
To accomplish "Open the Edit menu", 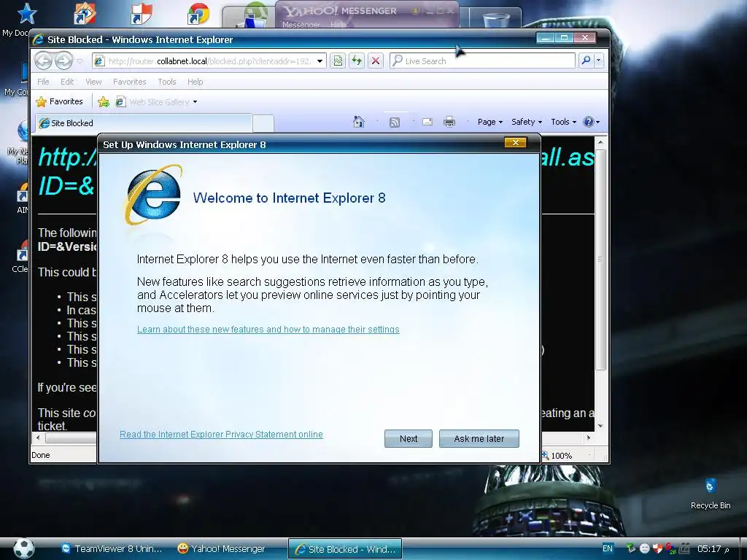I will pyautogui.click(x=67, y=82).
